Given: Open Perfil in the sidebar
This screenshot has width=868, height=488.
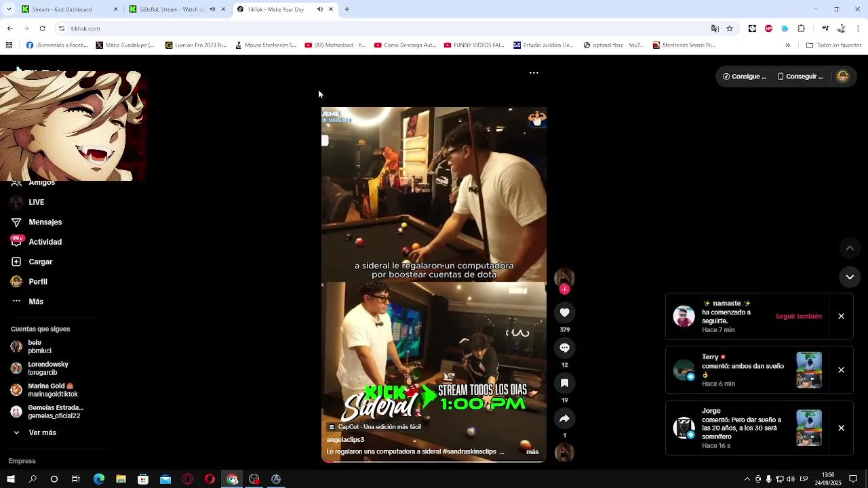Looking at the screenshot, I should [37, 282].
